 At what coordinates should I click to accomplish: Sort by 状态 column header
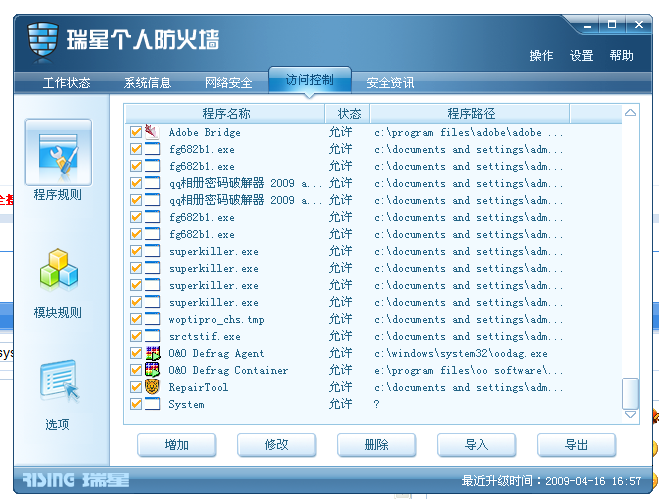(347, 114)
